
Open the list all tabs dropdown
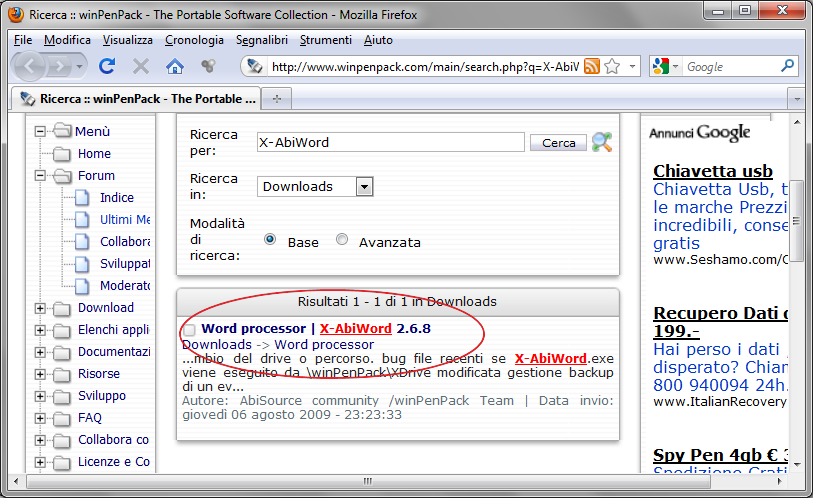tap(796, 99)
